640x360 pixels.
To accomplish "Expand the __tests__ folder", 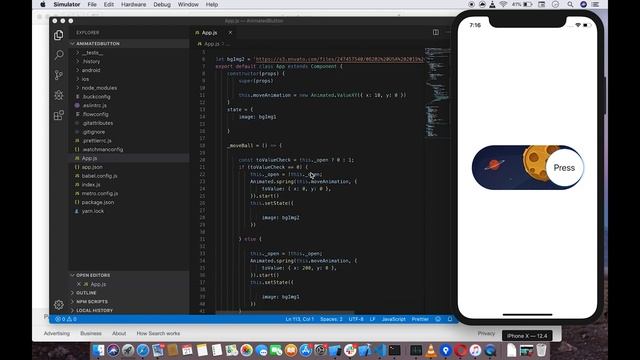I will 129,53.
